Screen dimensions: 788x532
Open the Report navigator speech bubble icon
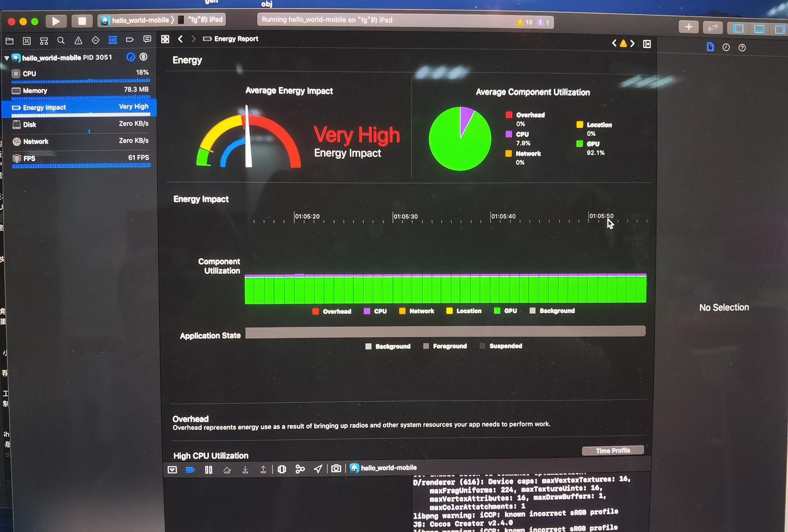147,39
